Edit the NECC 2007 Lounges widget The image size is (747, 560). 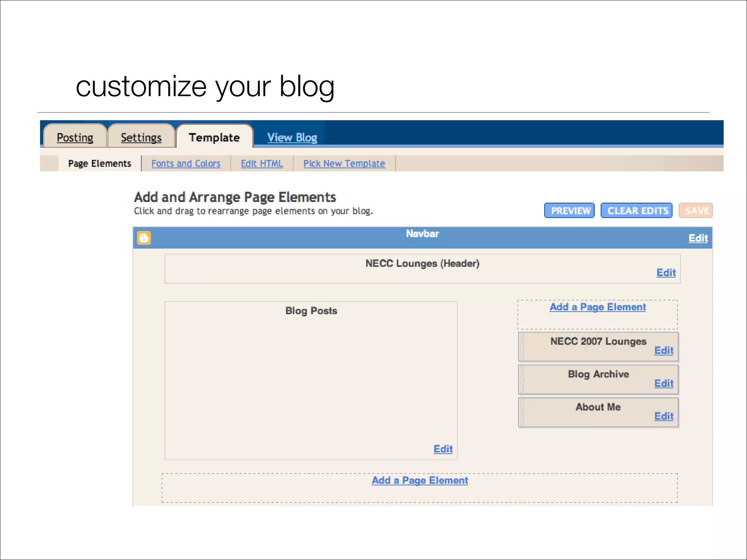(664, 350)
